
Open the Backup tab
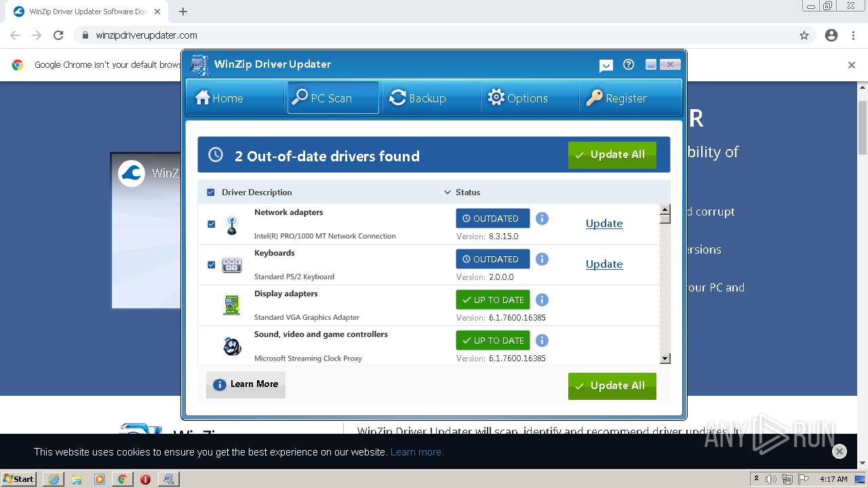point(431,98)
